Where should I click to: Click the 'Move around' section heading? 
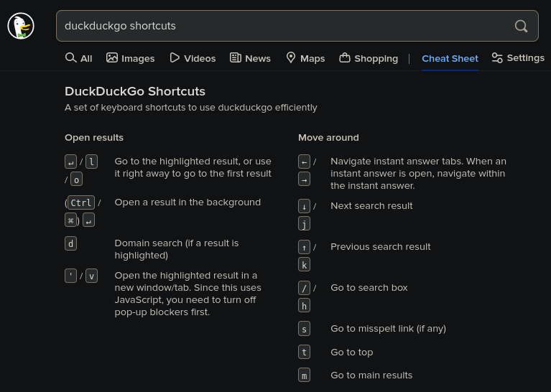[328, 138]
